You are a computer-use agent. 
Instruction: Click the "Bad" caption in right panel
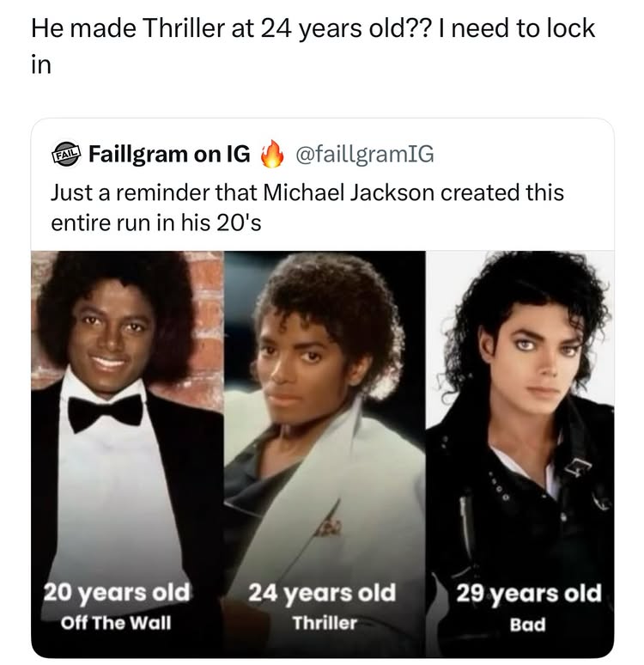pos(527,625)
